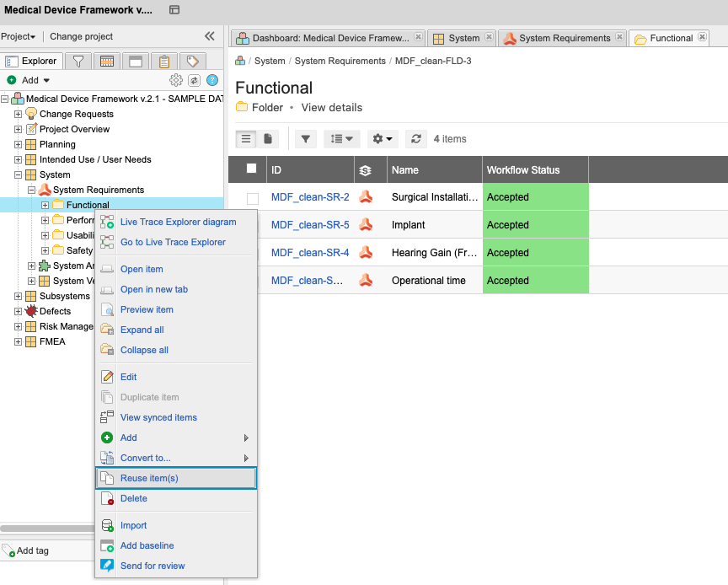
Task: Sync the explorer tree with current item
Action: [194, 80]
